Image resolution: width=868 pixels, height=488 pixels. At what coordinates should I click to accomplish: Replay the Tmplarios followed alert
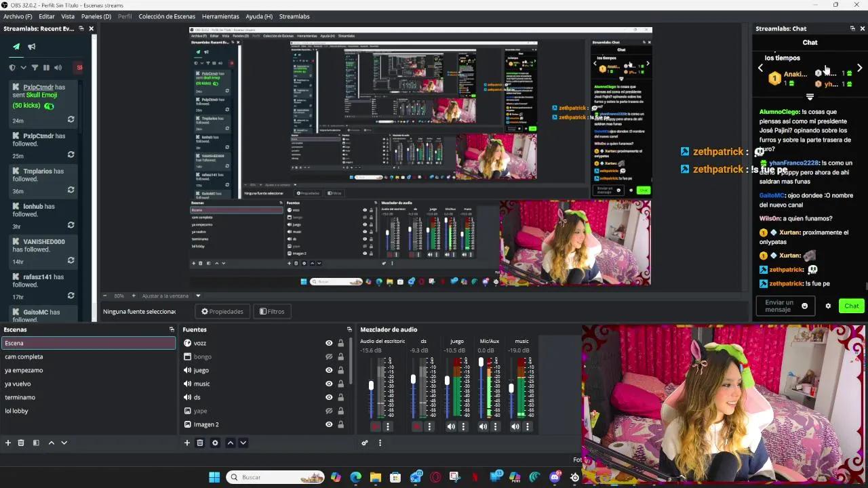tap(71, 190)
